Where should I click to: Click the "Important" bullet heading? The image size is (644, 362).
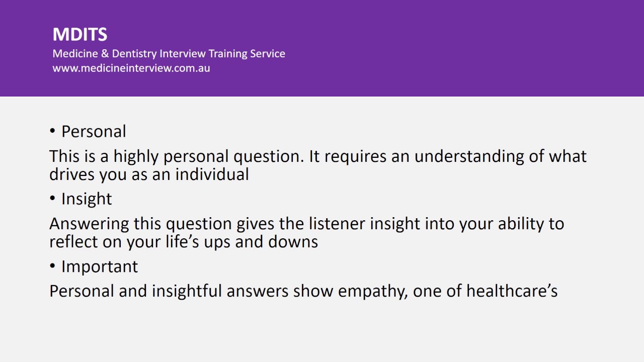coord(100,266)
